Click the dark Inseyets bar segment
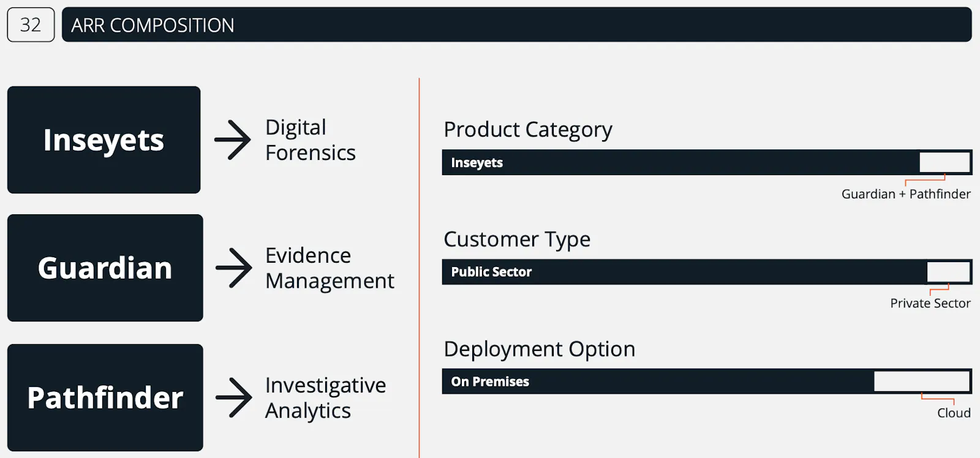This screenshot has width=980, height=458. point(680,162)
